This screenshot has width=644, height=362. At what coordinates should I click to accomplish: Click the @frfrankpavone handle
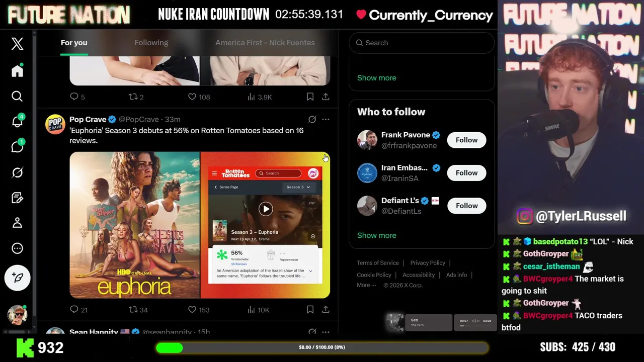click(409, 146)
